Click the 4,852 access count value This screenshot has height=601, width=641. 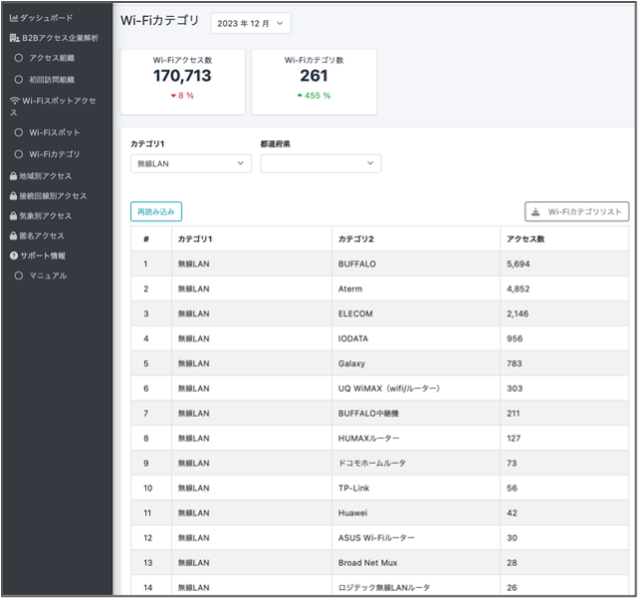coord(518,289)
